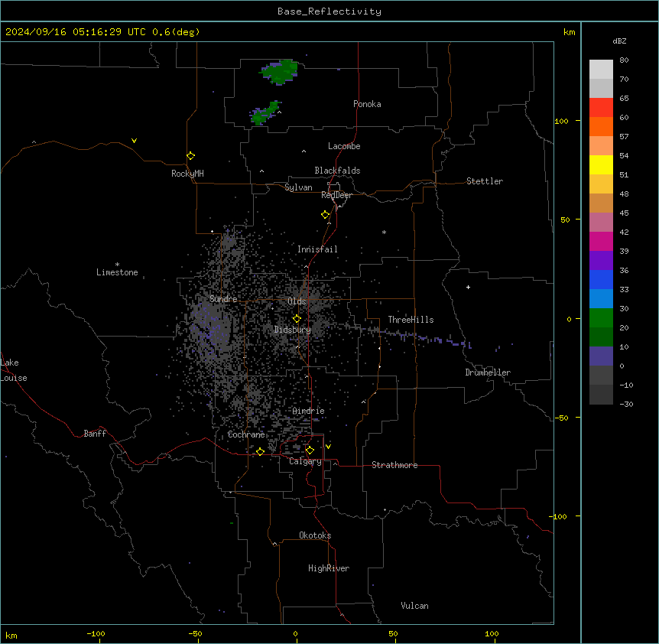Click the Vulcan town label
The width and height of the screenshot is (659, 644).
point(414,606)
